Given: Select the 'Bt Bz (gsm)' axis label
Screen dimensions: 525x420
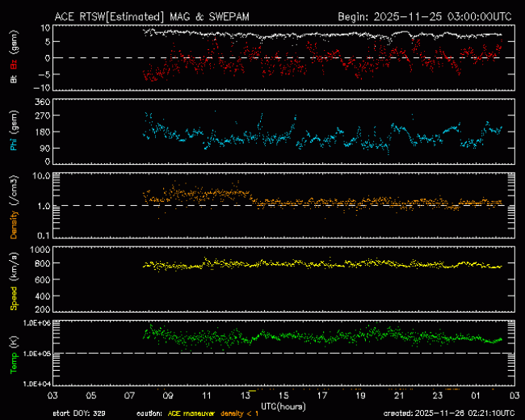Looking at the screenshot, I should pos(14,57).
